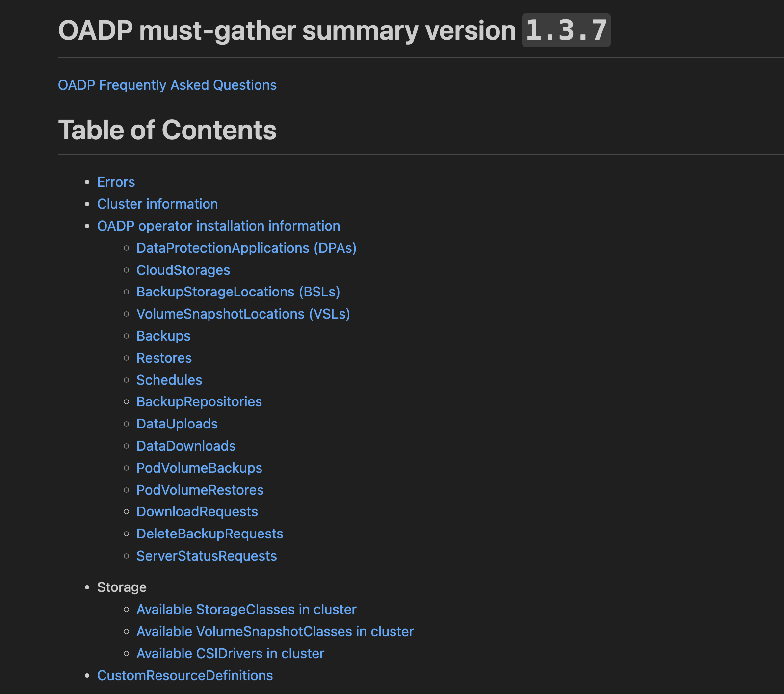Open the OADP Frequently Asked Questions link
Viewport: 784px width, 694px height.
click(167, 85)
